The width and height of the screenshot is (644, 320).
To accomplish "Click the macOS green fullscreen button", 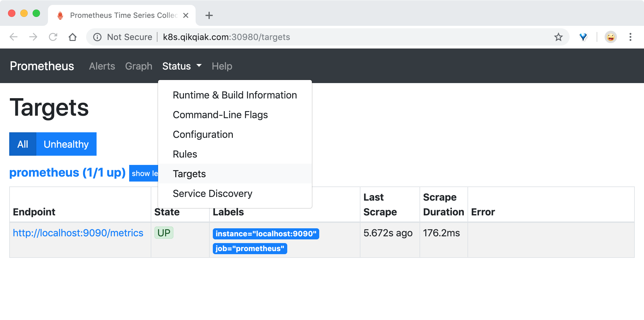I will click(36, 13).
